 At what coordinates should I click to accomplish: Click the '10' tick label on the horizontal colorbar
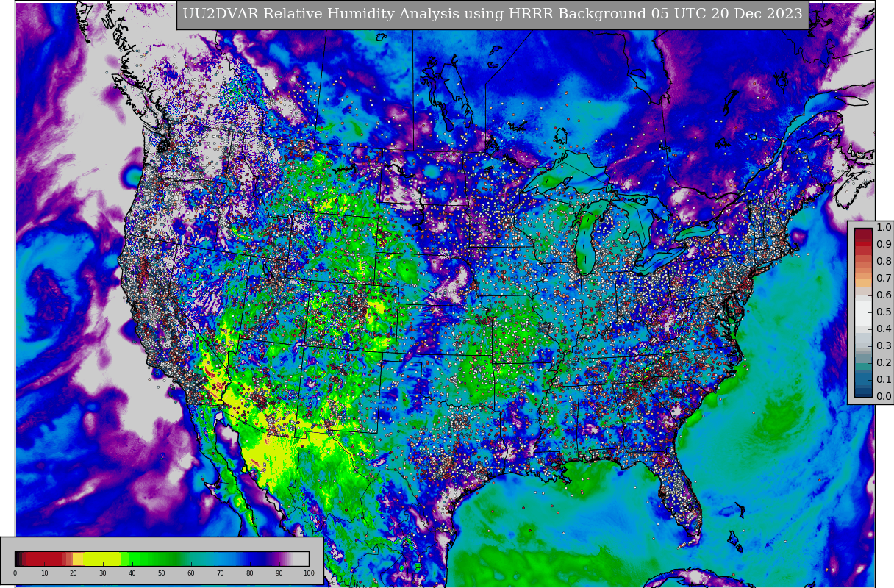pyautogui.click(x=44, y=573)
